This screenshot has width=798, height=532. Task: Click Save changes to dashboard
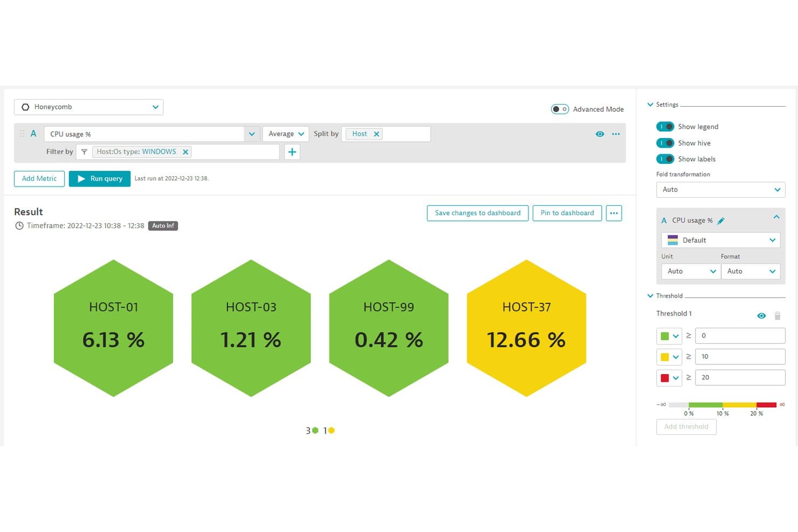(x=478, y=213)
